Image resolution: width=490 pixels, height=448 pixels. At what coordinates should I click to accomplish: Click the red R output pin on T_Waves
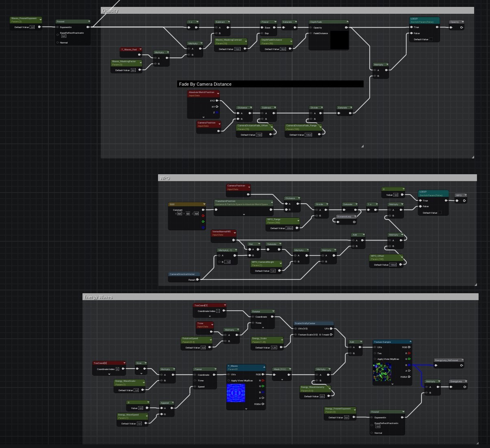[262, 380]
